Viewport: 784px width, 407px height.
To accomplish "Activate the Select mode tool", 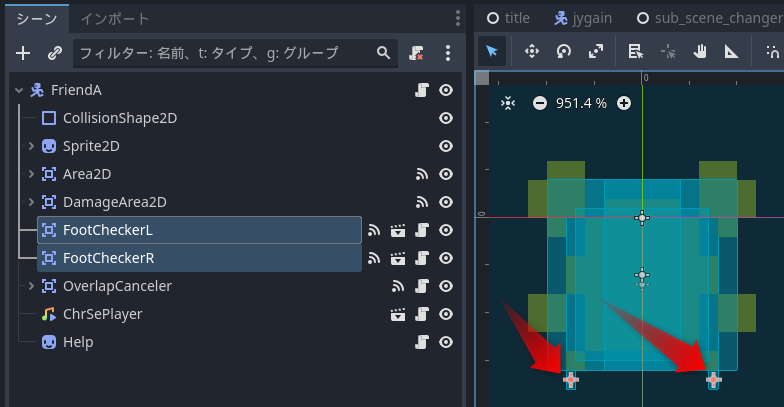I will point(492,51).
